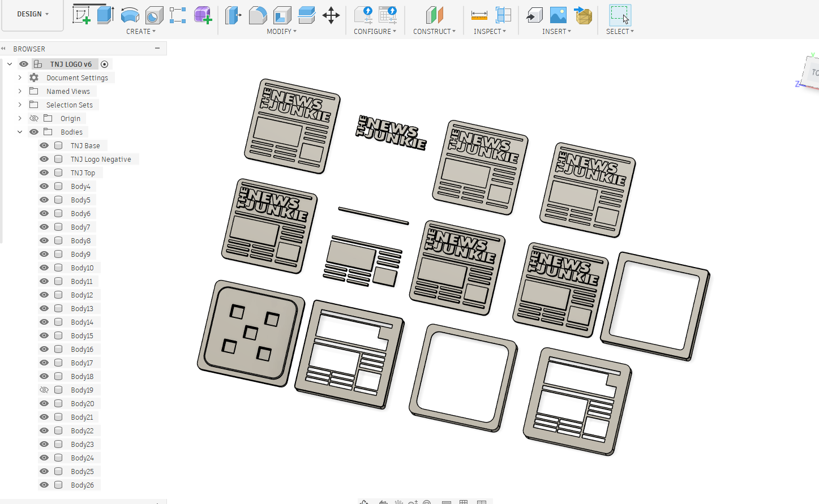Click the Create Sketch tool icon

(82, 15)
